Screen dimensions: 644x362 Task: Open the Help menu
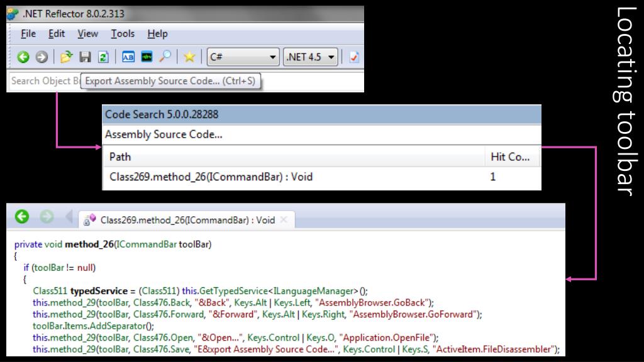[x=157, y=34]
